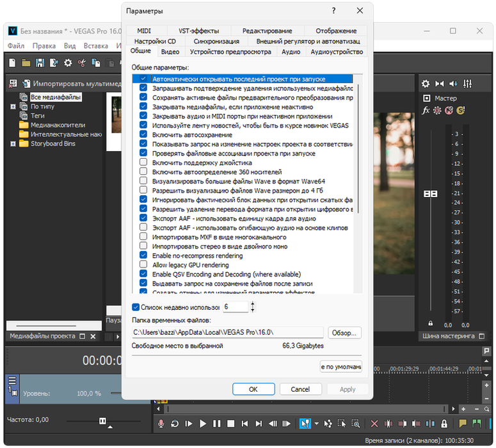496x448 pixels.
Task: Expand the 'По типу' tree node
Action: pyautogui.click(x=13, y=106)
